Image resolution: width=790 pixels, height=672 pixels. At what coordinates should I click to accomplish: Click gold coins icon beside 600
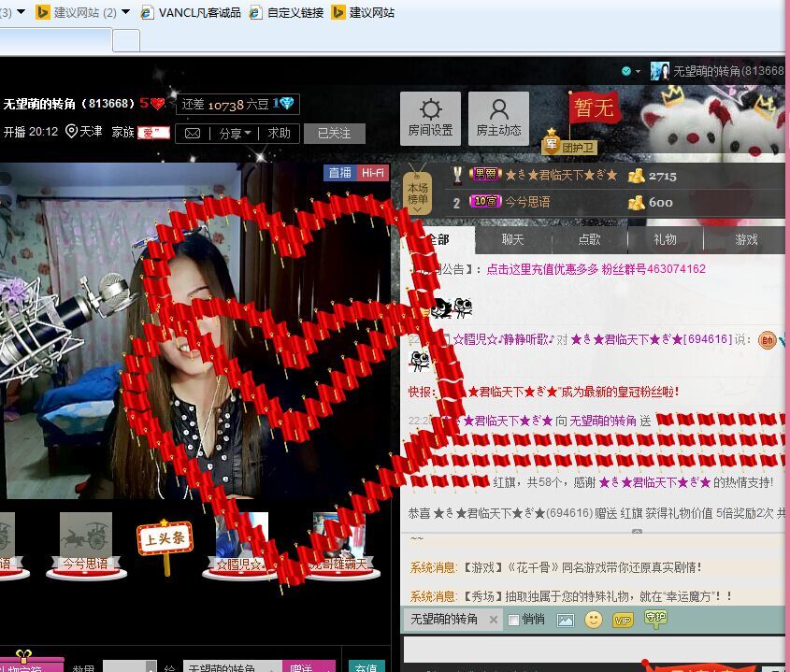click(636, 203)
